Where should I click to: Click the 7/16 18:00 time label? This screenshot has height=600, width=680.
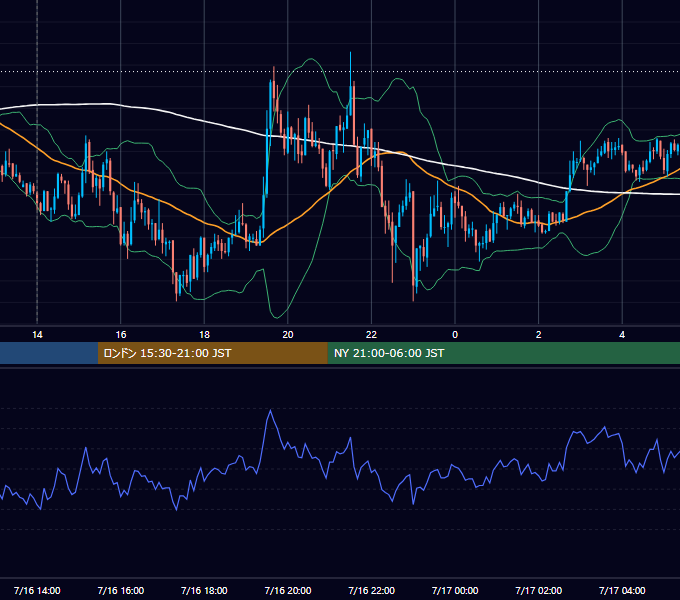[x=204, y=590]
